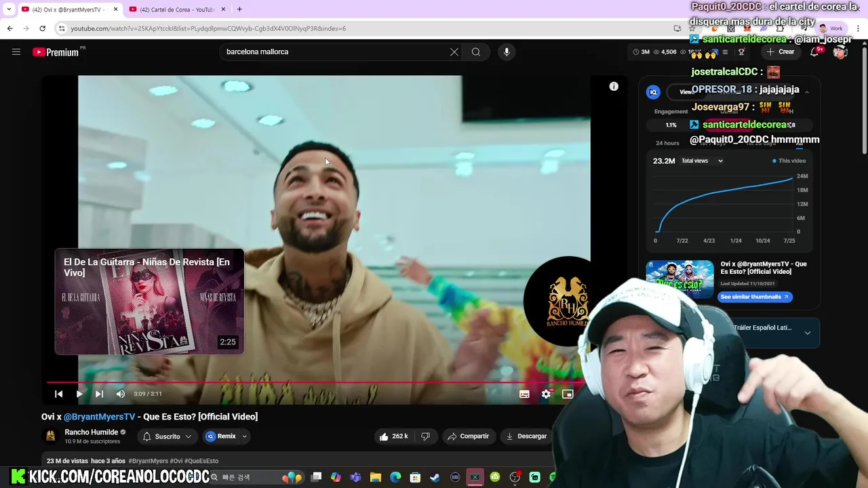The height and width of the screenshot is (488, 868).
Task: Open @BryantMyersTV link in title
Action: [x=99, y=417]
